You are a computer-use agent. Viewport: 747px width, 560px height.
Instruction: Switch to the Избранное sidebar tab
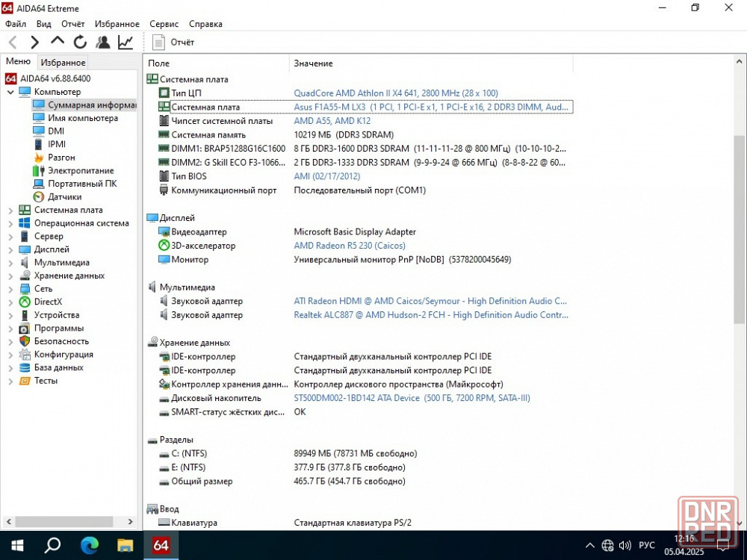(x=63, y=63)
